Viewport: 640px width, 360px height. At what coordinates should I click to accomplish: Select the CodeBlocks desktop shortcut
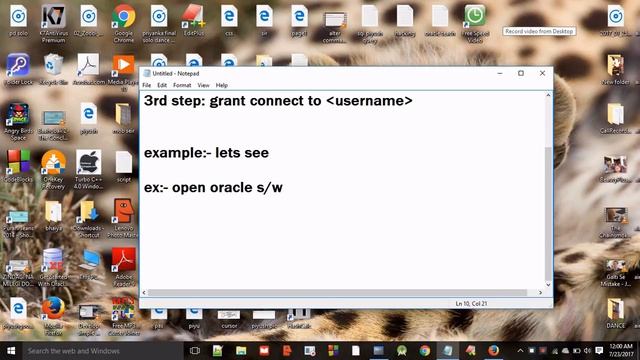coord(18,166)
